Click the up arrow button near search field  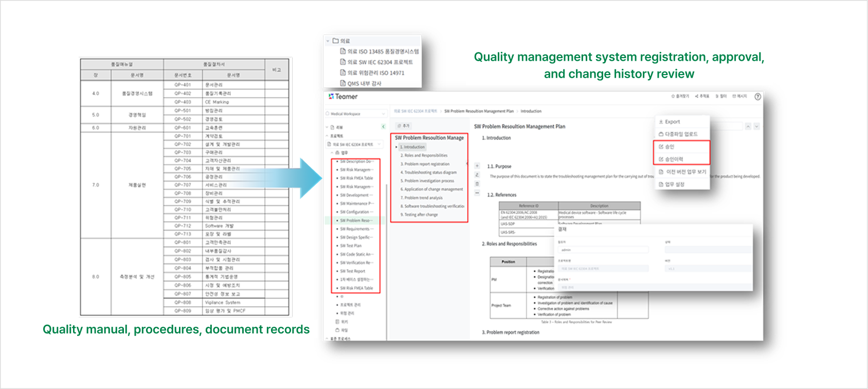tap(748, 126)
